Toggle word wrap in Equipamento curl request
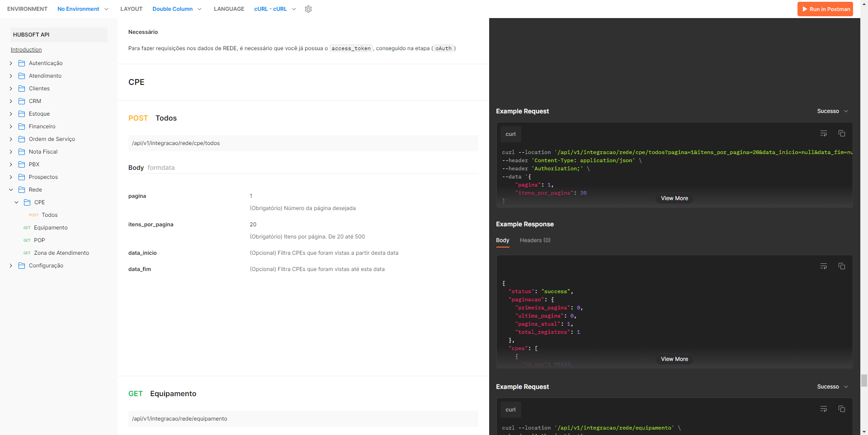 (x=824, y=409)
